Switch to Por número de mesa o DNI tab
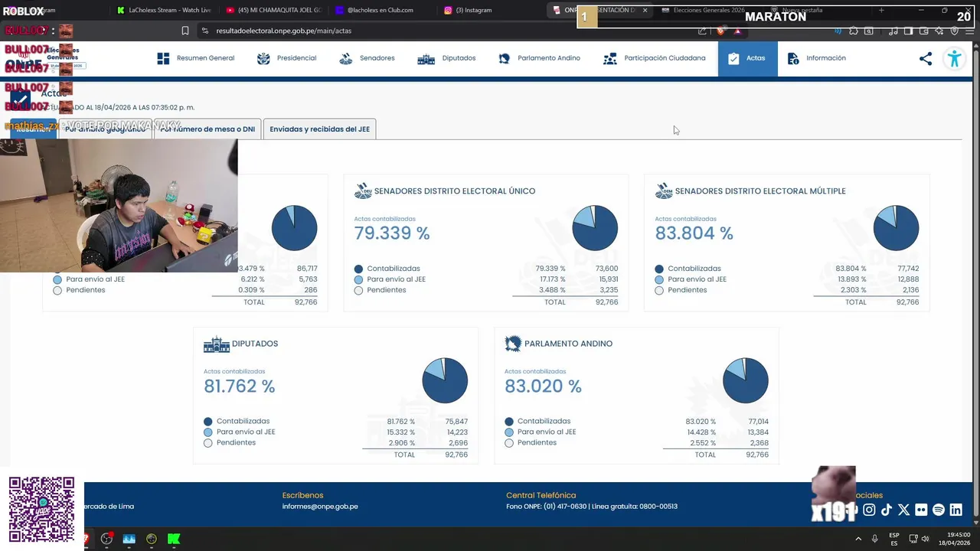Image resolution: width=980 pixels, height=551 pixels. 207,129
